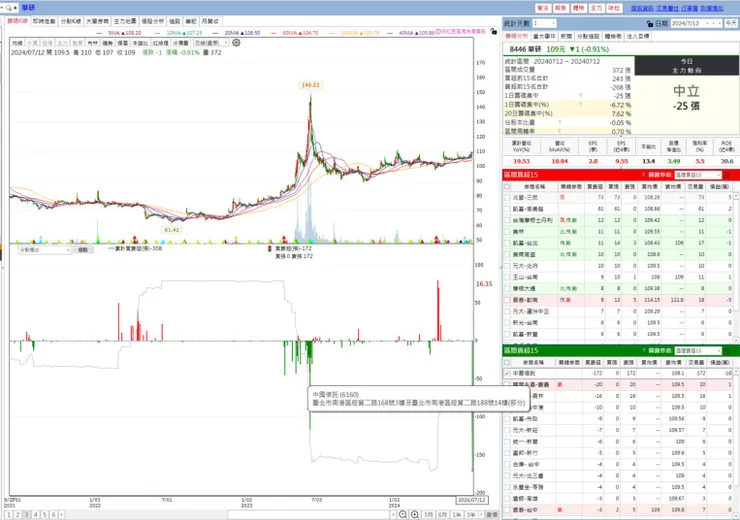This screenshot has width=740, height=520.
Task: Switch to the 個股分析 tab
Action: tap(152, 21)
